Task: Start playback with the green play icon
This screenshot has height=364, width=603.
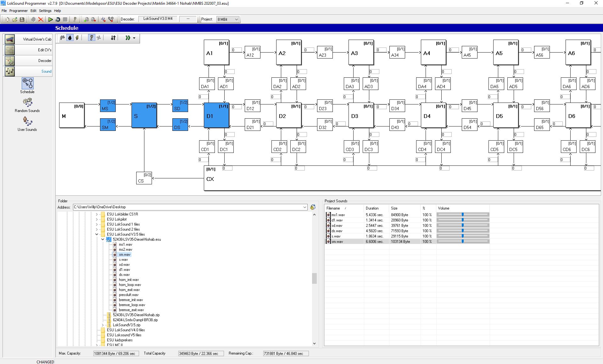Action: pos(50,20)
